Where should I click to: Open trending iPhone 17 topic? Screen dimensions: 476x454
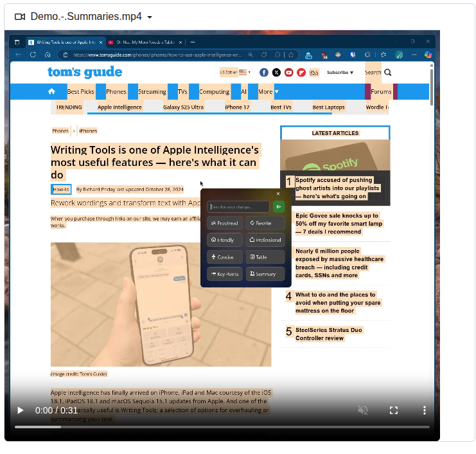pyautogui.click(x=237, y=107)
